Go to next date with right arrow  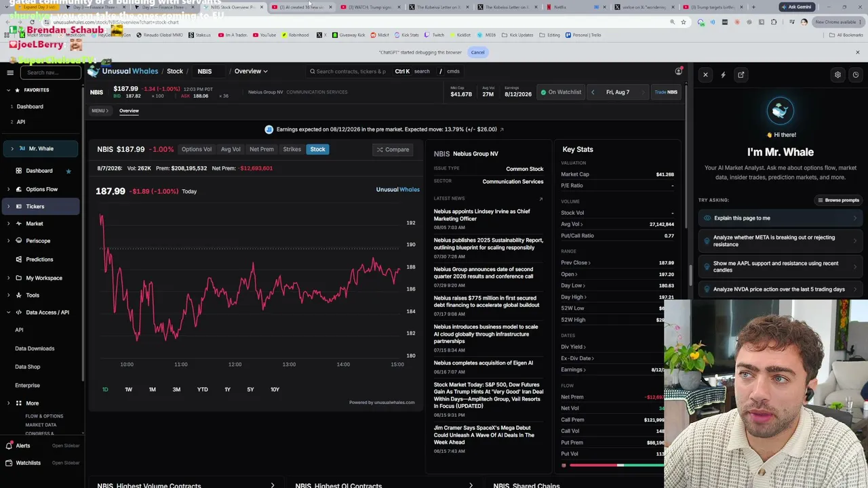click(642, 92)
